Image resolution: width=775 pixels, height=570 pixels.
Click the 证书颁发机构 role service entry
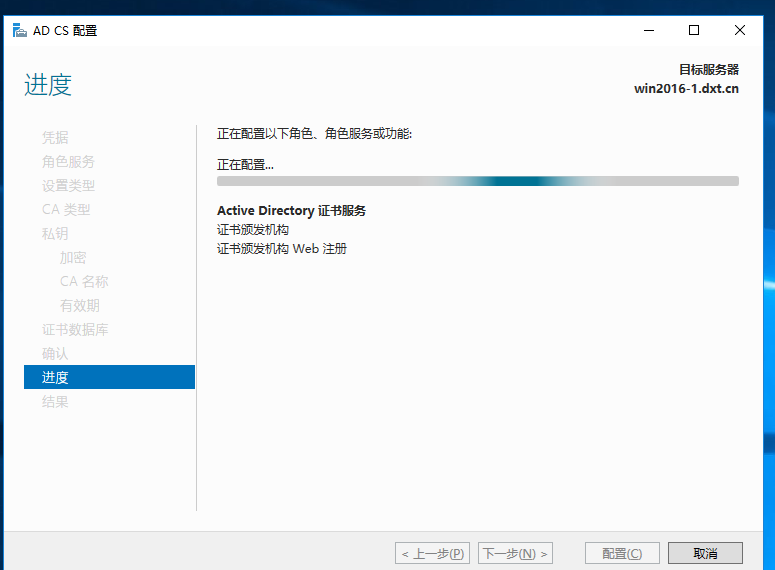point(253,230)
